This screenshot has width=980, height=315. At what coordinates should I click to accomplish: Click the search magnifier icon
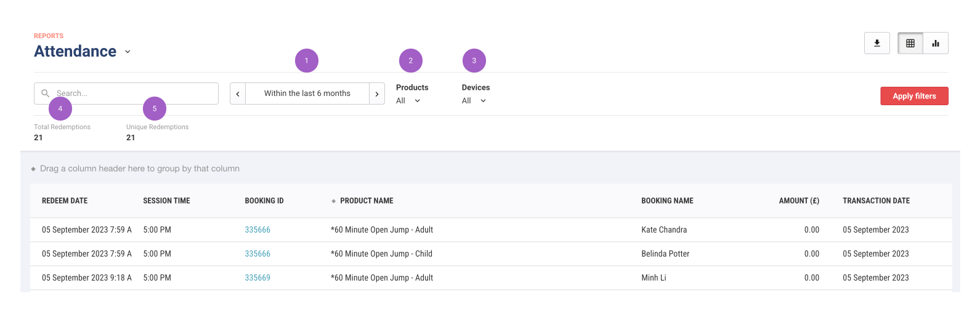(x=45, y=94)
